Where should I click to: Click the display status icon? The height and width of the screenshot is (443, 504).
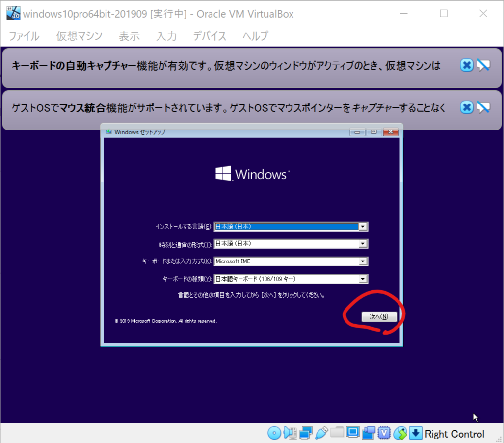(353, 433)
